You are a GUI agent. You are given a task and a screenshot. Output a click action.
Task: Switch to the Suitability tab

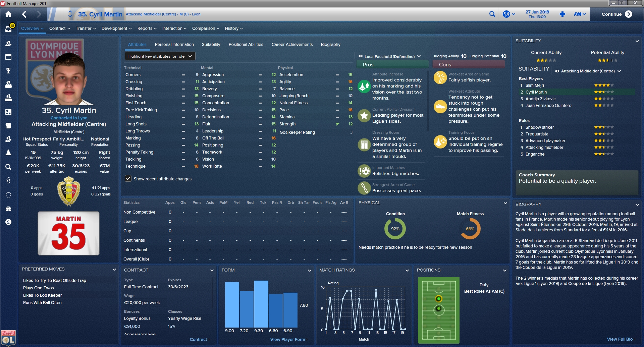click(x=211, y=45)
